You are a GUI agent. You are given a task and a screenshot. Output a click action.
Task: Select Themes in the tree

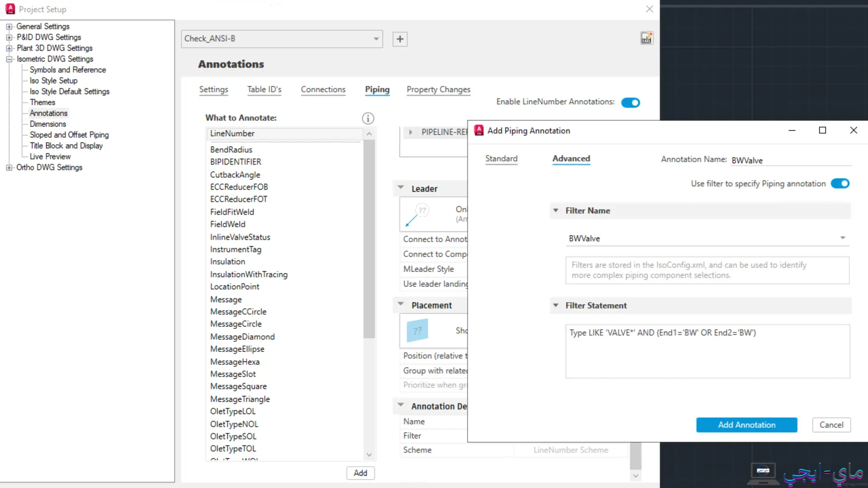coord(42,103)
